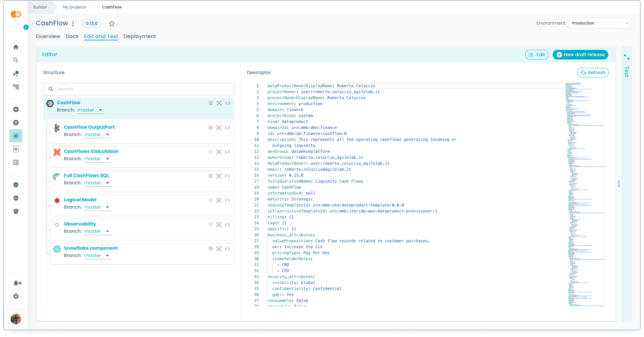Screen dimensions: 644x337
Task: Switch to the Deployment tab
Action: pyautogui.click(x=139, y=36)
